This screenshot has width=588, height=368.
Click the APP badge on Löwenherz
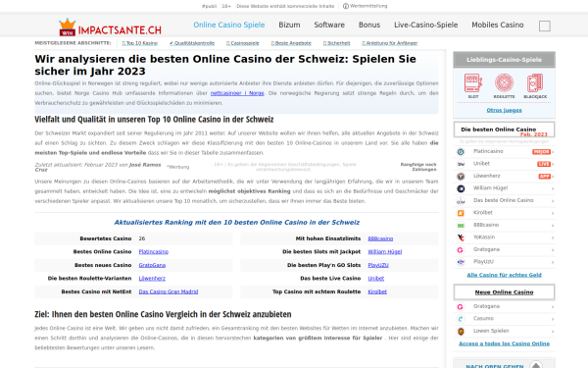544,176
